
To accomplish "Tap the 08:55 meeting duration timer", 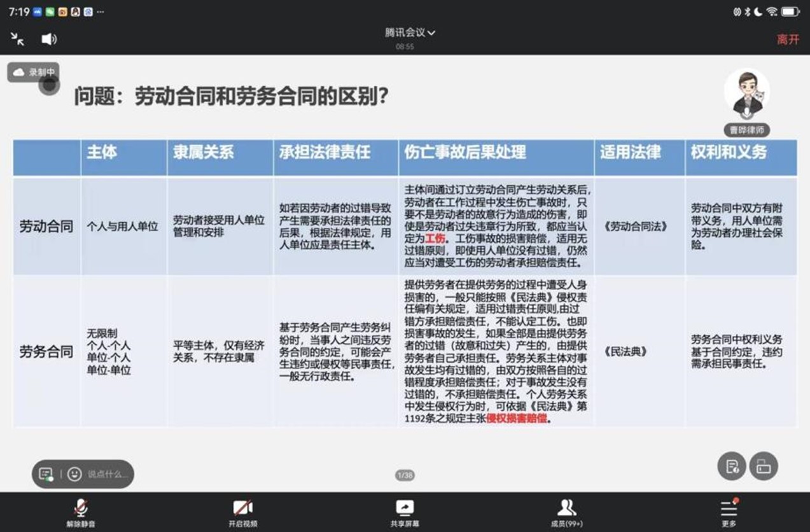I will pyautogui.click(x=405, y=46).
